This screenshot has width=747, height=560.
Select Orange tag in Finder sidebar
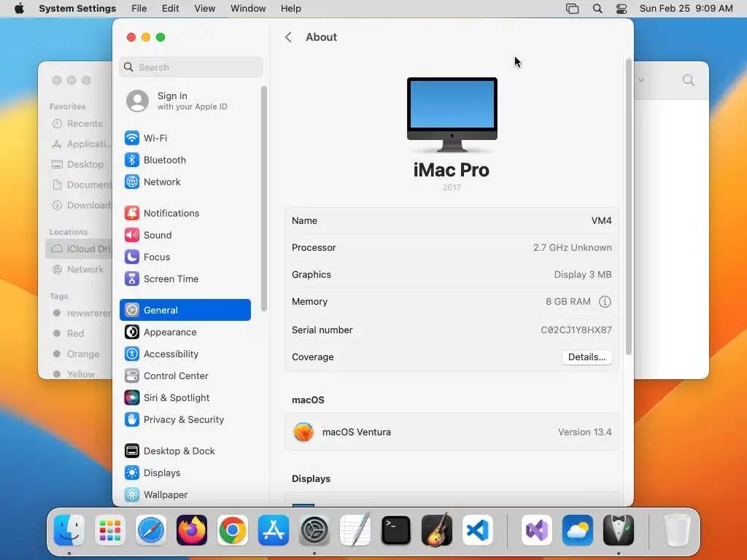79,354
